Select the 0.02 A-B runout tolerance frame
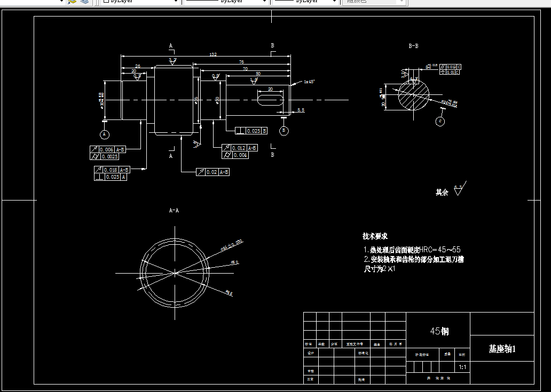This screenshot has height=392, width=551. point(212,172)
